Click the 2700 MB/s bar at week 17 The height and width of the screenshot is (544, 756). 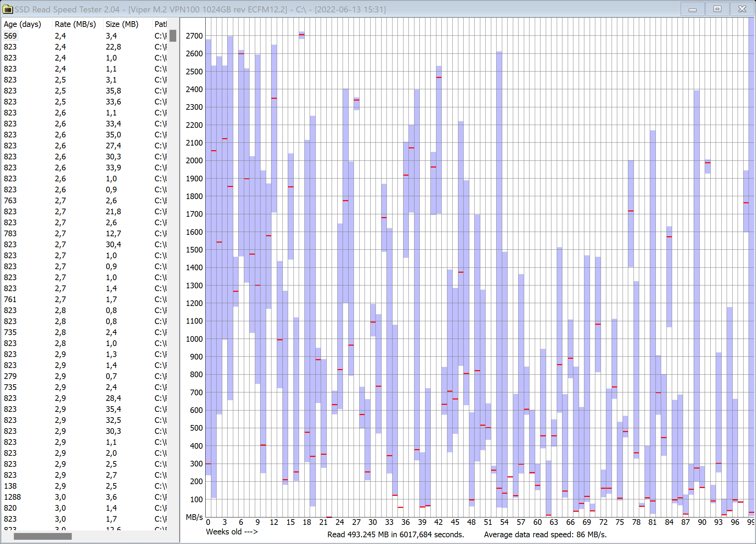pos(302,35)
